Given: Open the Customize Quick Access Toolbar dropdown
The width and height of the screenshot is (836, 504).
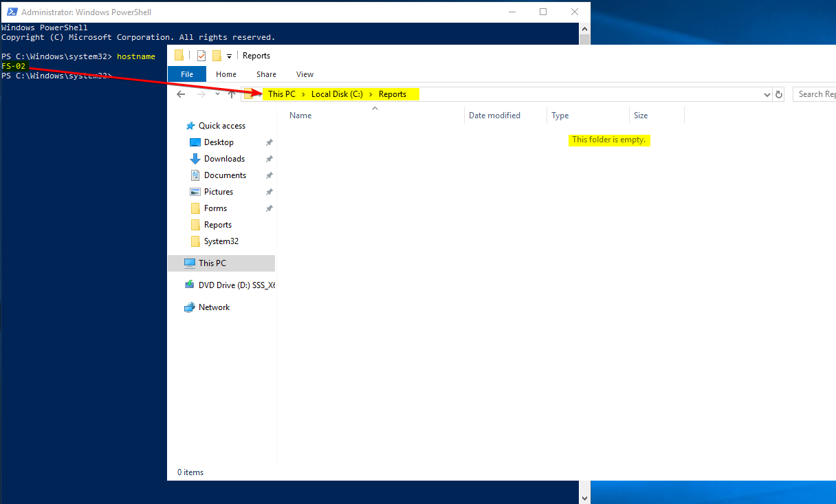Looking at the screenshot, I should tap(229, 56).
